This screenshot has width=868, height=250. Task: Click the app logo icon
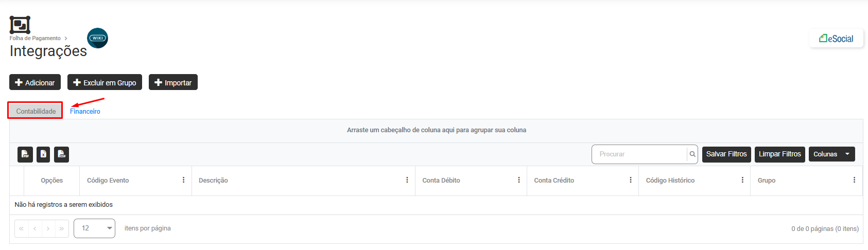click(20, 25)
